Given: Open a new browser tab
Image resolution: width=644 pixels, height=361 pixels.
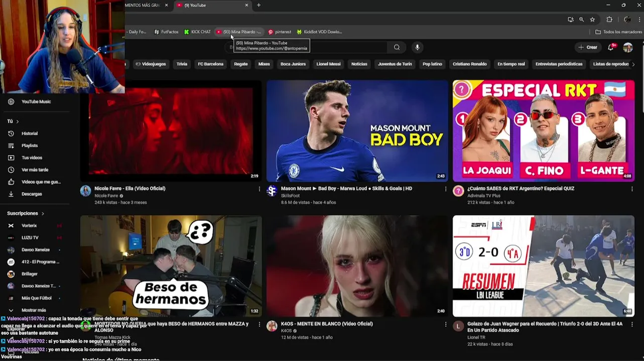Looking at the screenshot, I should click(259, 5).
